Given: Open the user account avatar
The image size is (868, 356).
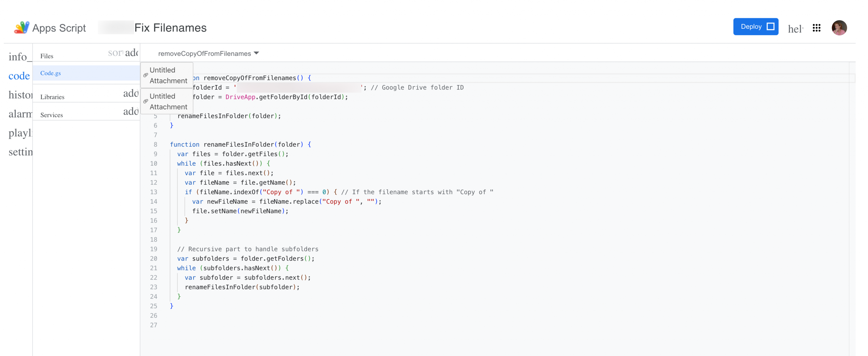Looking at the screenshot, I should click(839, 28).
